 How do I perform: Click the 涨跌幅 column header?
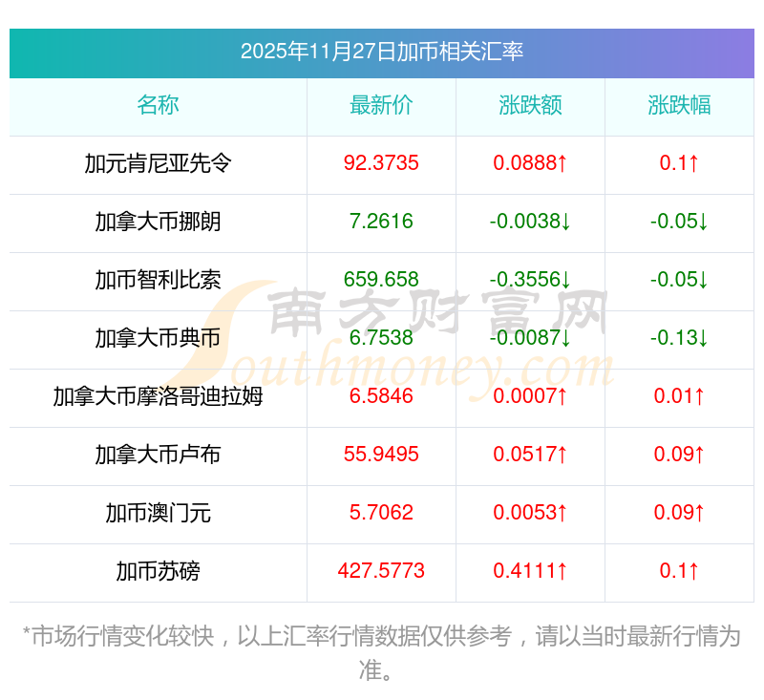tap(679, 105)
